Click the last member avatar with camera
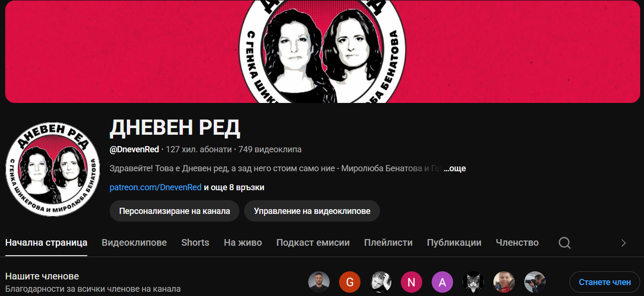 tap(535, 282)
